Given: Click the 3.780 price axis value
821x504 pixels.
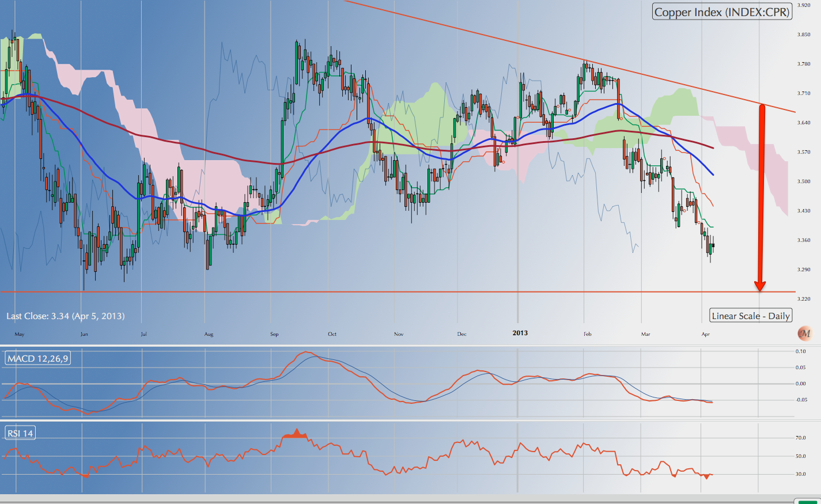Looking at the screenshot, I should pos(804,64).
